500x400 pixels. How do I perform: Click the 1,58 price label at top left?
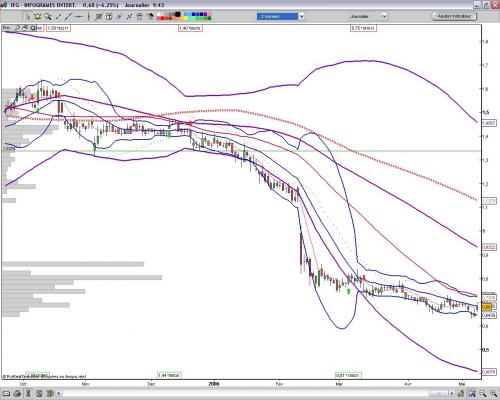(x=59, y=28)
